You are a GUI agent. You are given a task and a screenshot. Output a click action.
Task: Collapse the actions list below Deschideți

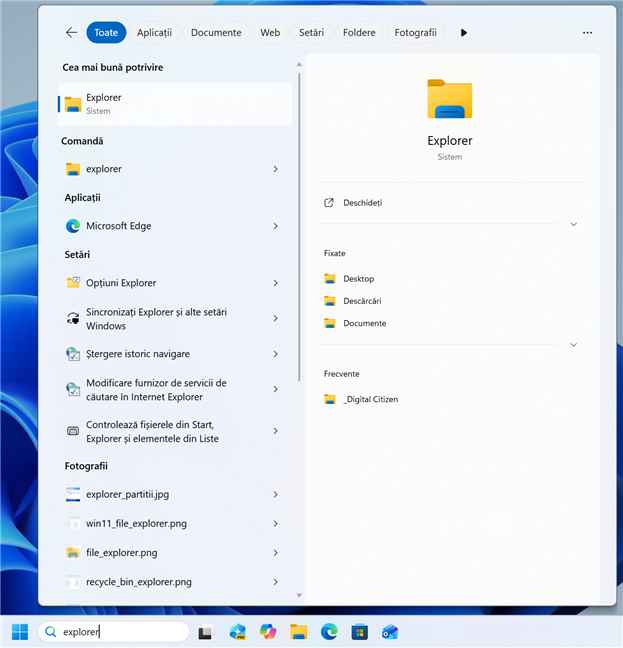pyautogui.click(x=573, y=224)
